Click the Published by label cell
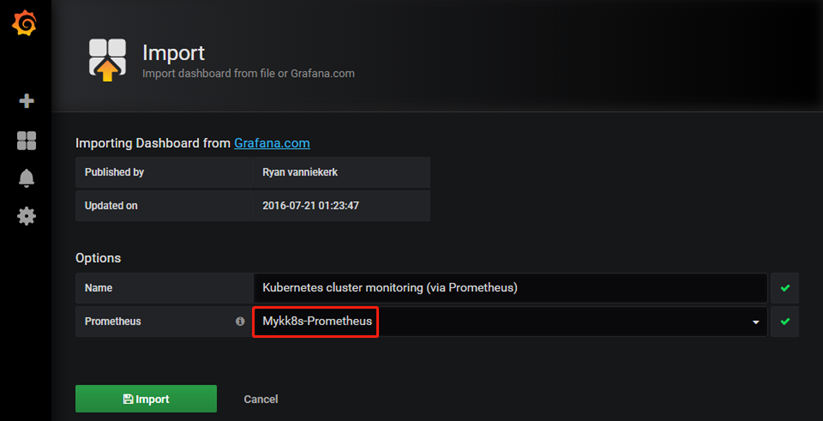Image resolution: width=823 pixels, height=421 pixels. 164,172
